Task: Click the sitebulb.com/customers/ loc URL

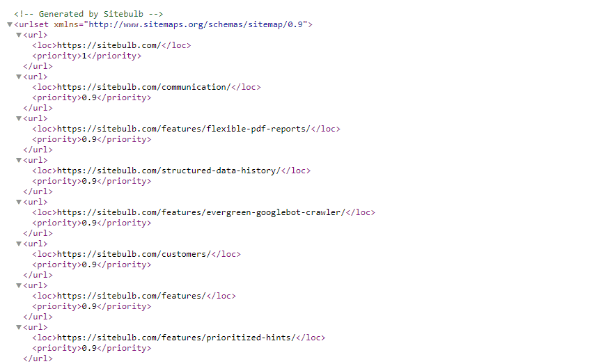Action: click(134, 254)
